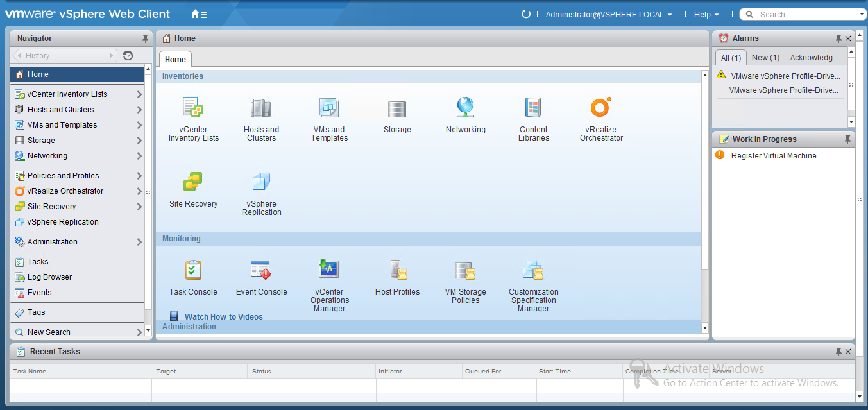The height and width of the screenshot is (410, 868).
Task: Click the second VMware vSphere Profile-Driven alarm row
Action: tap(780, 90)
